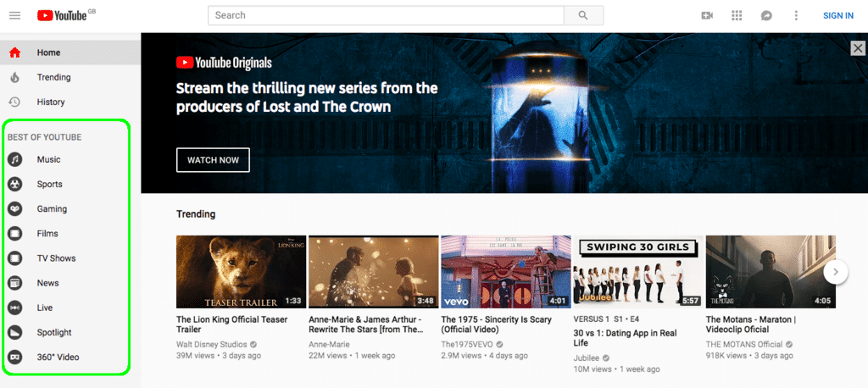Click the TV Shows icon

[x=15, y=258]
